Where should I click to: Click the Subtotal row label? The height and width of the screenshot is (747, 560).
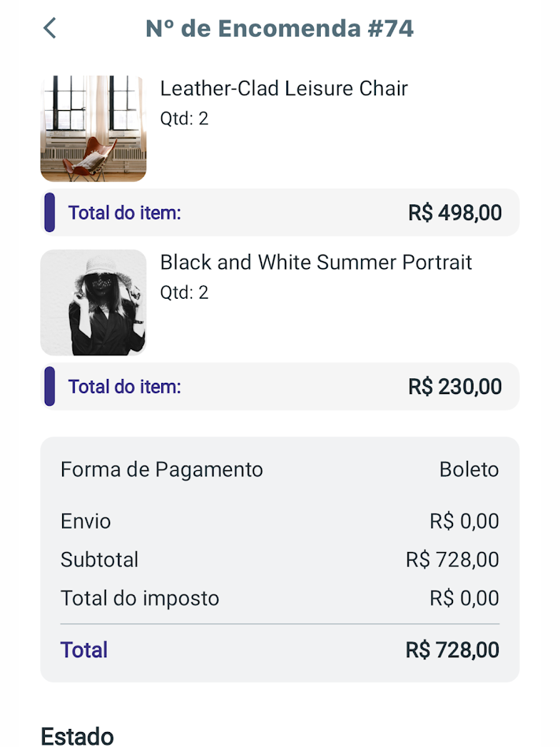99,560
